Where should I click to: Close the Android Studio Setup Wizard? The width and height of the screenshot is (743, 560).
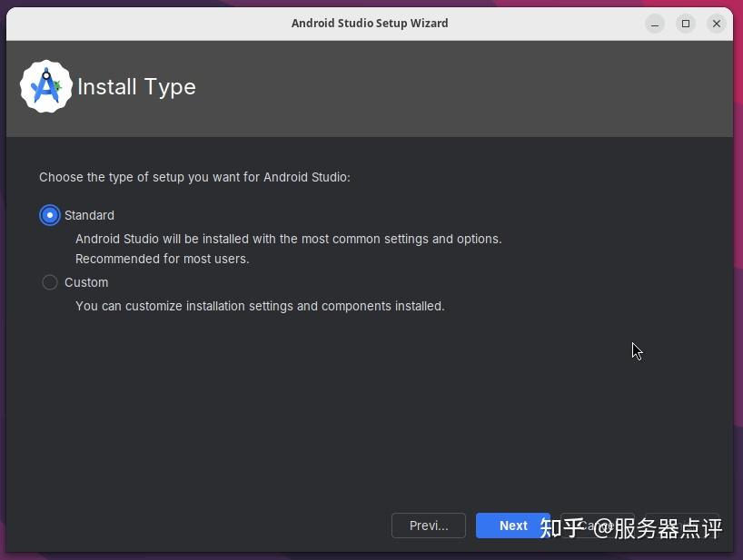[717, 24]
